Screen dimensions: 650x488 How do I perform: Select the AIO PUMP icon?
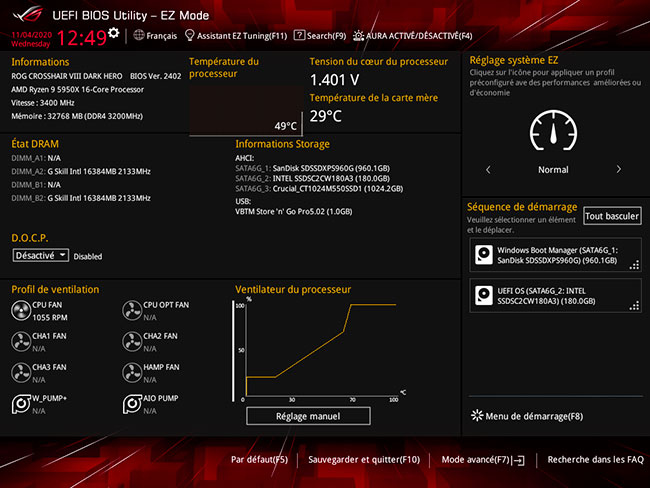tap(131, 404)
